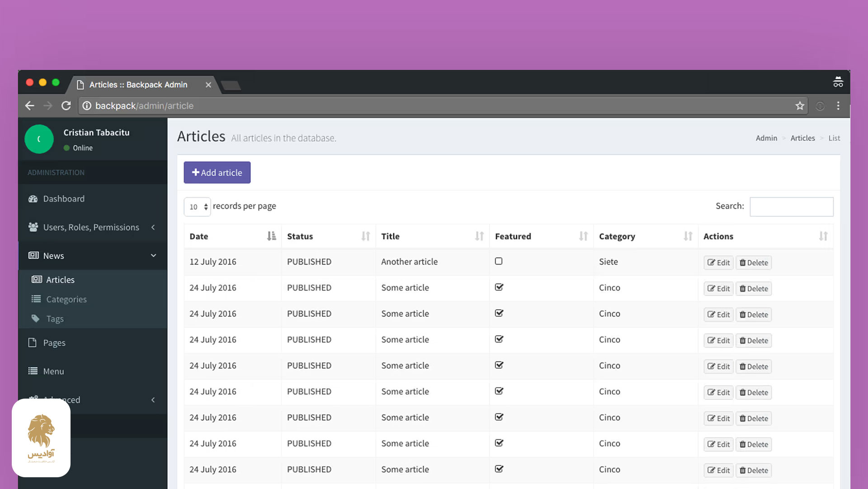Screen dimensions: 868x489
Task: Sort table by Featured column icon
Action: (x=584, y=236)
